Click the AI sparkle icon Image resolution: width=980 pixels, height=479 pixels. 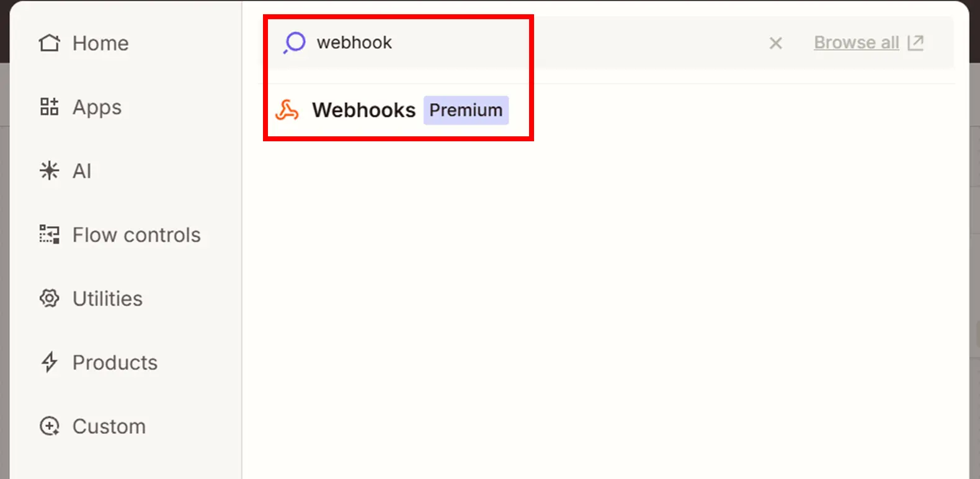pos(50,170)
